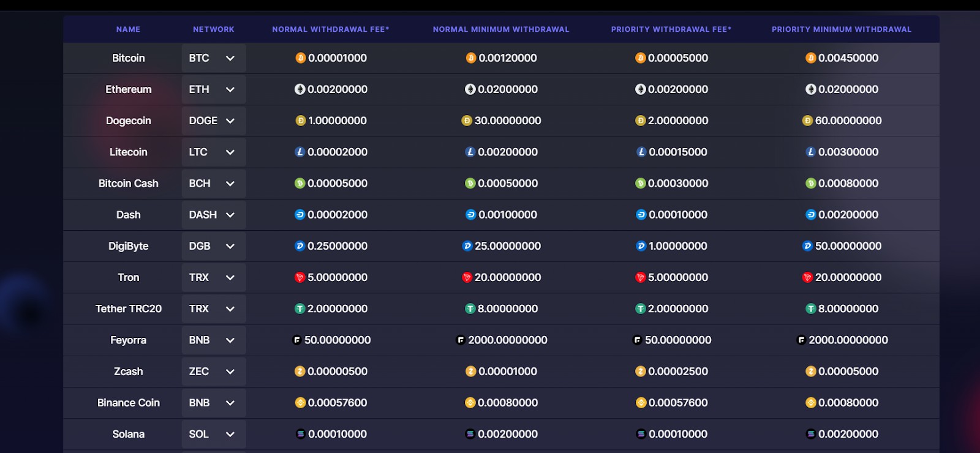Open the SOL network dropdown
The width and height of the screenshot is (980, 453).
click(x=214, y=434)
